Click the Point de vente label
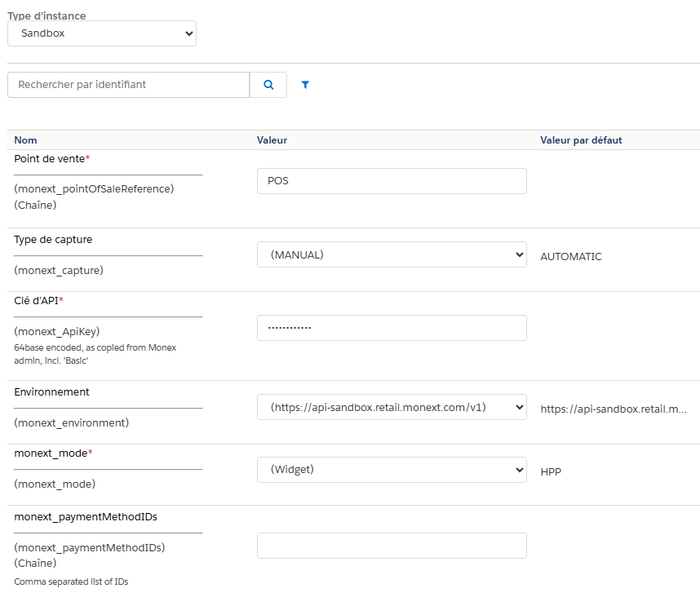This screenshot has height=597, width=700. click(x=50, y=159)
